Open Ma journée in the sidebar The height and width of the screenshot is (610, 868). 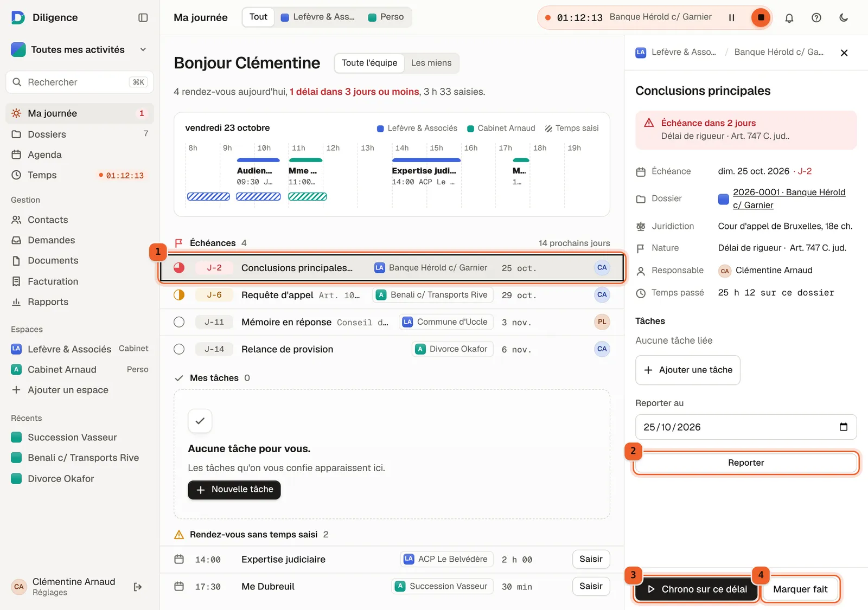pyautogui.click(x=80, y=113)
